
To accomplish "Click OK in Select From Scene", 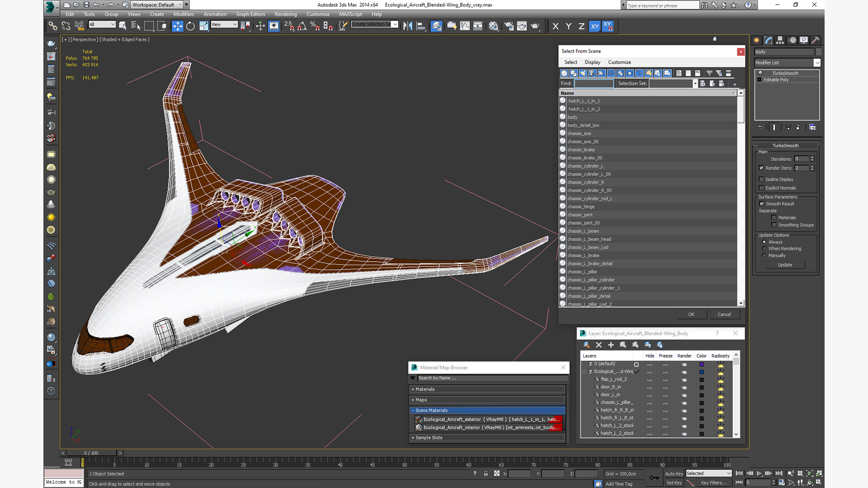I will tap(691, 314).
